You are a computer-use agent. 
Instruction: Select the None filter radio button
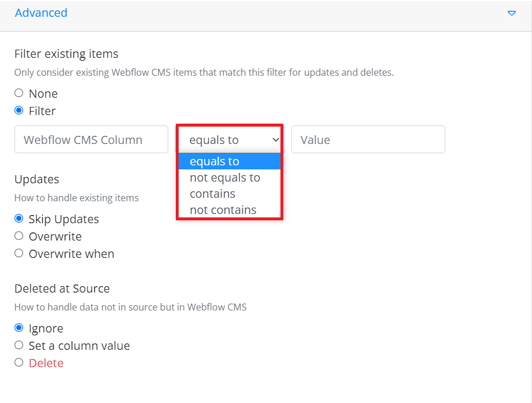19,93
